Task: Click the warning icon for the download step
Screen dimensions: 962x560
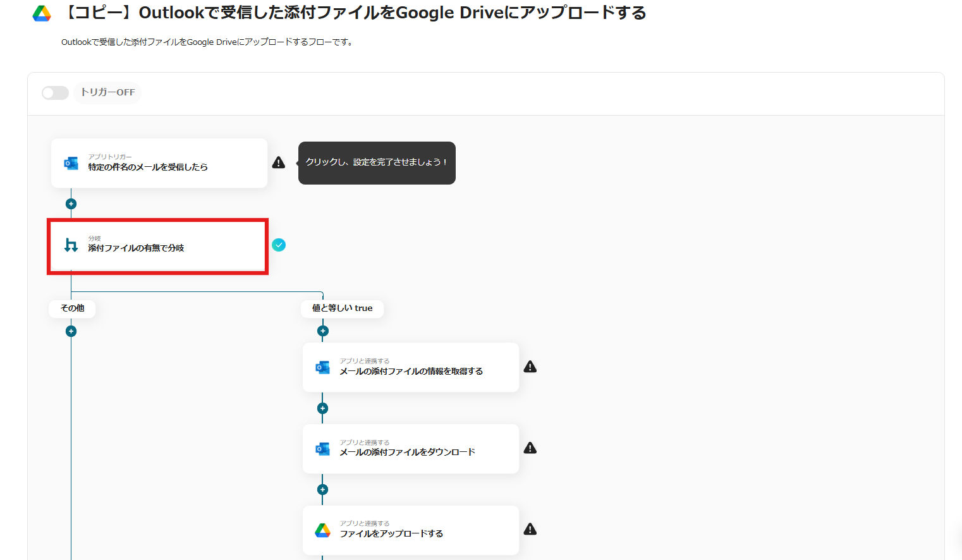Action: point(530,448)
